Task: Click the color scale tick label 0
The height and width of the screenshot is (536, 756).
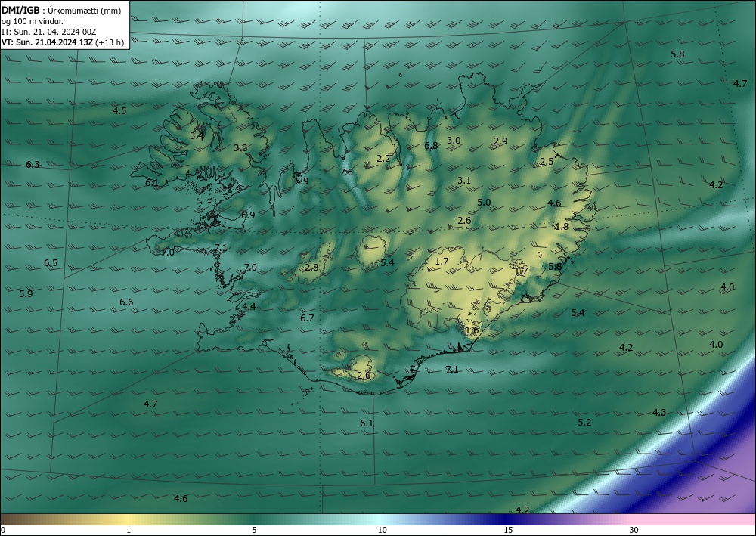Action: coord(3,530)
